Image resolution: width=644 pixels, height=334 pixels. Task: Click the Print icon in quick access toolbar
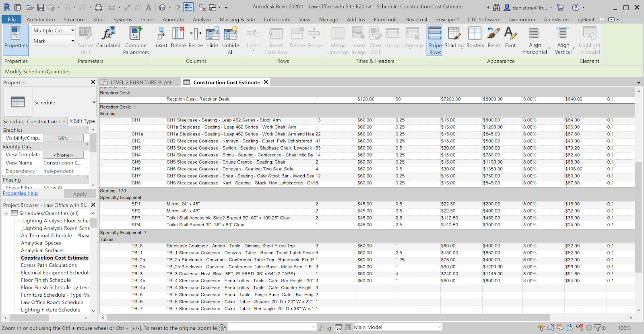pyautogui.click(x=99, y=7)
